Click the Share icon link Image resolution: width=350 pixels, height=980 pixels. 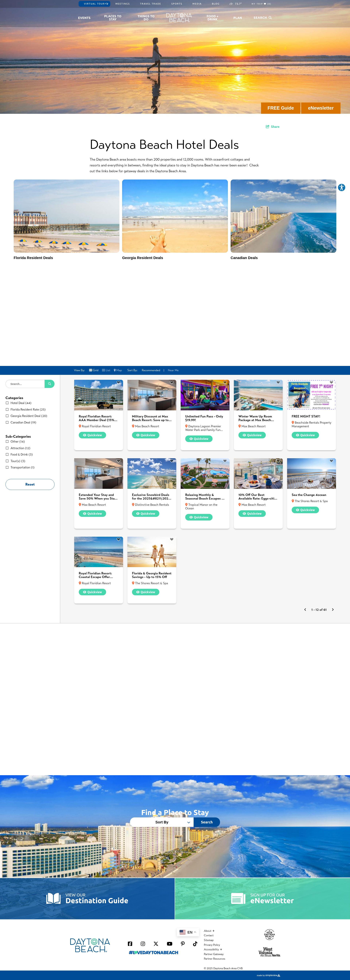(x=273, y=127)
